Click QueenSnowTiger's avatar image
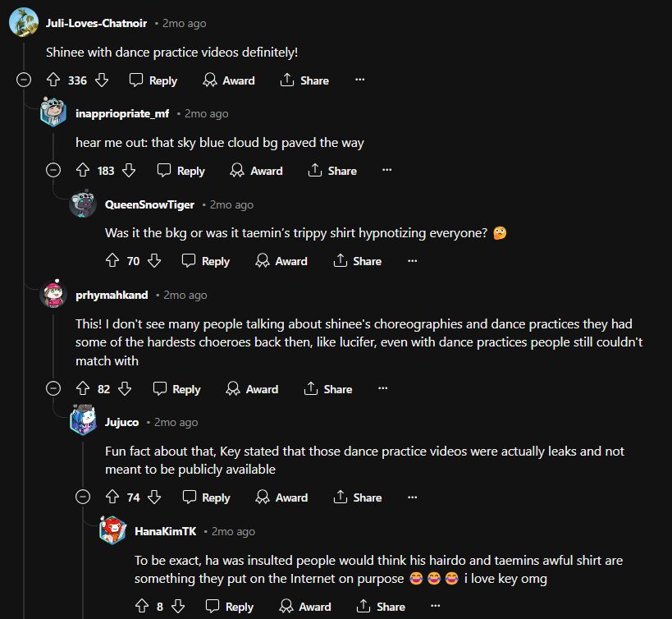Screen dimensions: 672x619 83,204
